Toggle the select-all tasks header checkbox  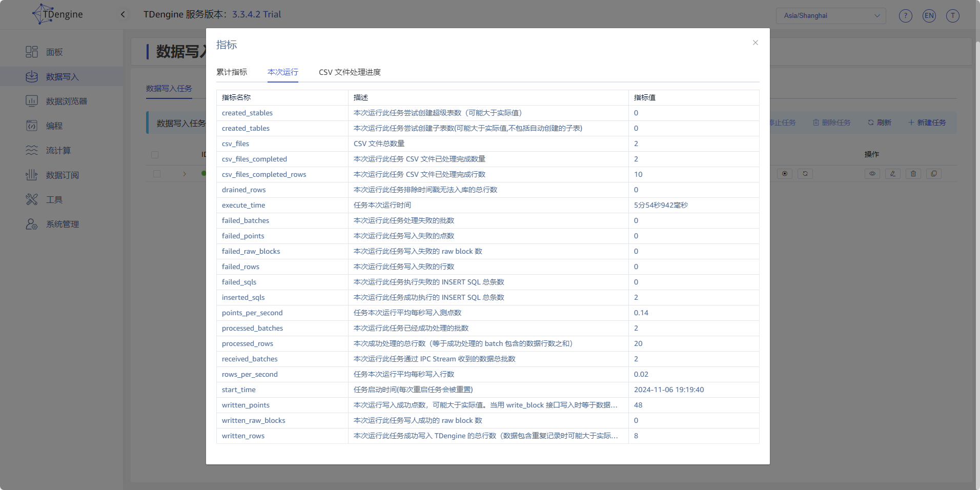155,154
